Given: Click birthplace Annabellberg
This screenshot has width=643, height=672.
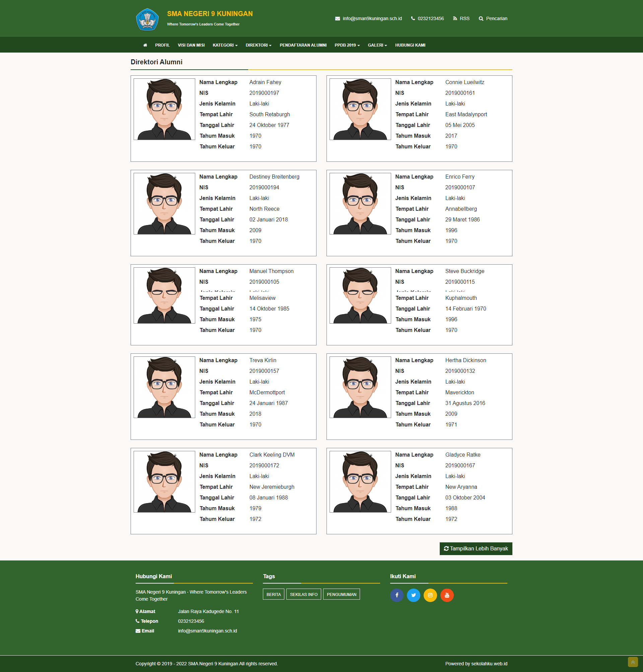Looking at the screenshot, I should 461,209.
